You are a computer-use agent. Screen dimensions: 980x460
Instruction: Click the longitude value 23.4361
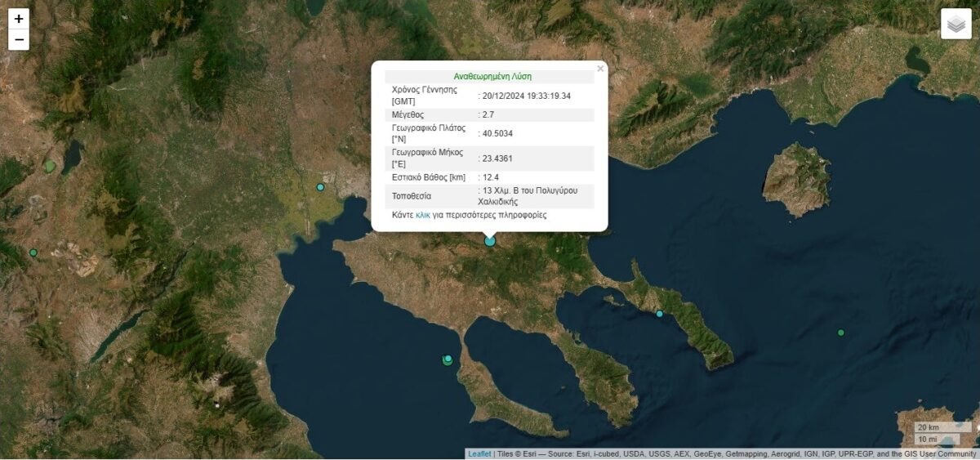tap(497, 159)
